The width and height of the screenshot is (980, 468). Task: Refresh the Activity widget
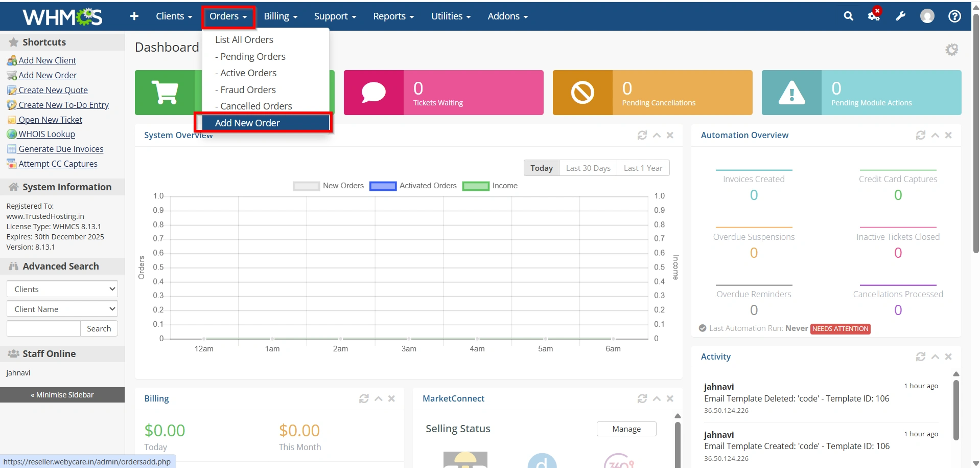pyautogui.click(x=921, y=356)
